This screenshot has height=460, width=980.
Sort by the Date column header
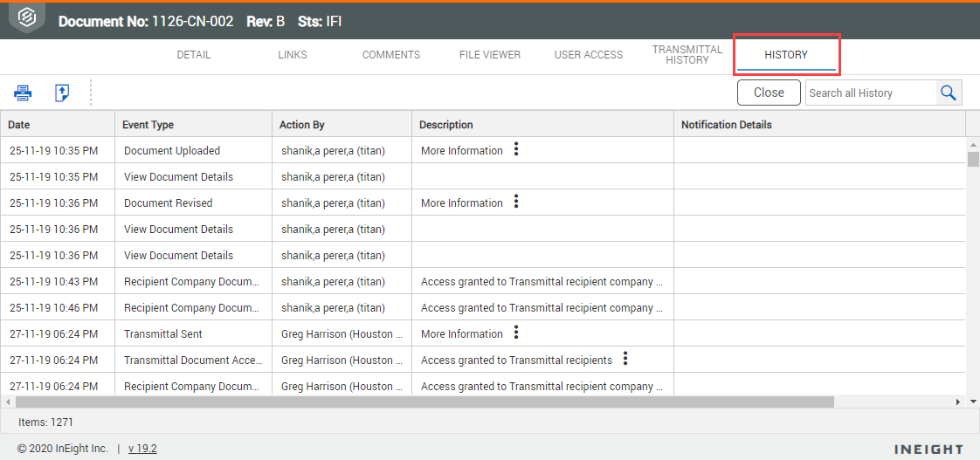[x=58, y=124]
